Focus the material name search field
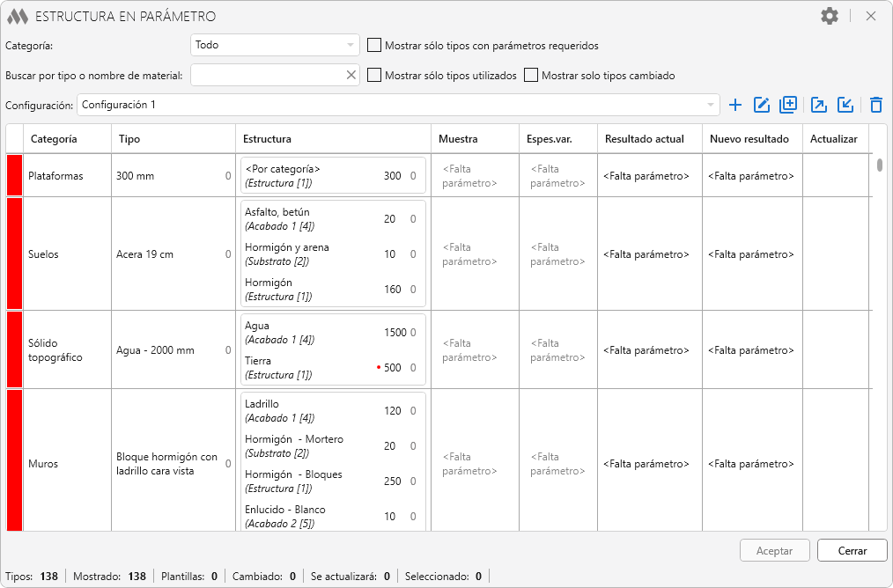The image size is (893, 588). (266, 76)
